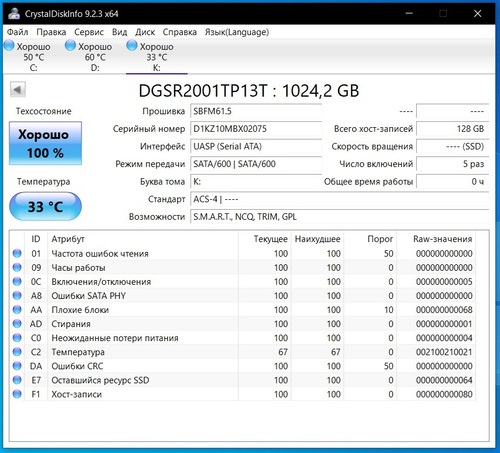Click the Наихудшее column header
Viewport: 500px width, 453px height.
tap(317, 239)
